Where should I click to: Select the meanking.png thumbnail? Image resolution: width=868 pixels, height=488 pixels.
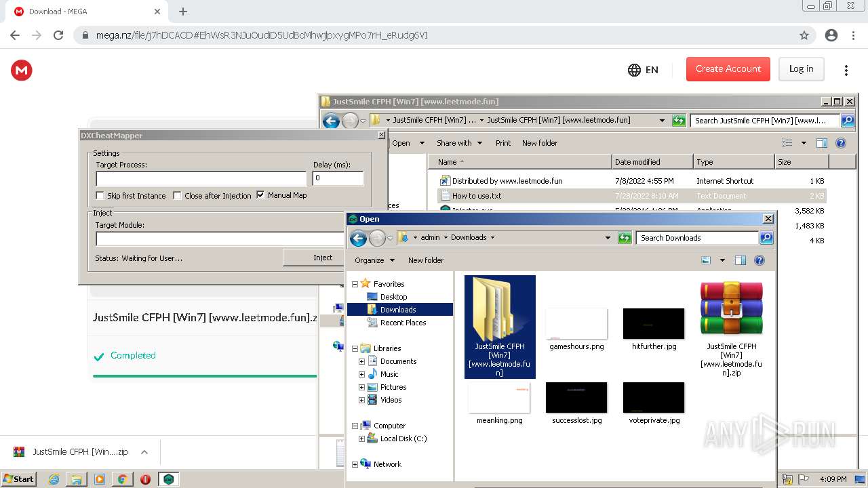[x=499, y=398]
